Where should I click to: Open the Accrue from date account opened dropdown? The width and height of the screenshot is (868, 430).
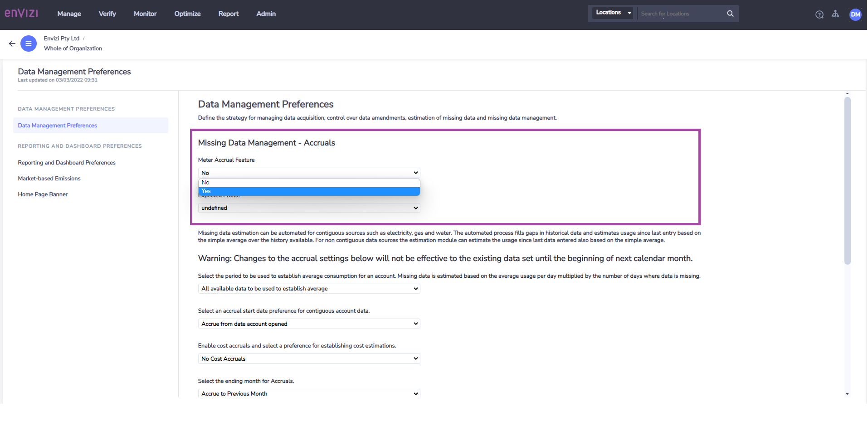tap(309, 324)
